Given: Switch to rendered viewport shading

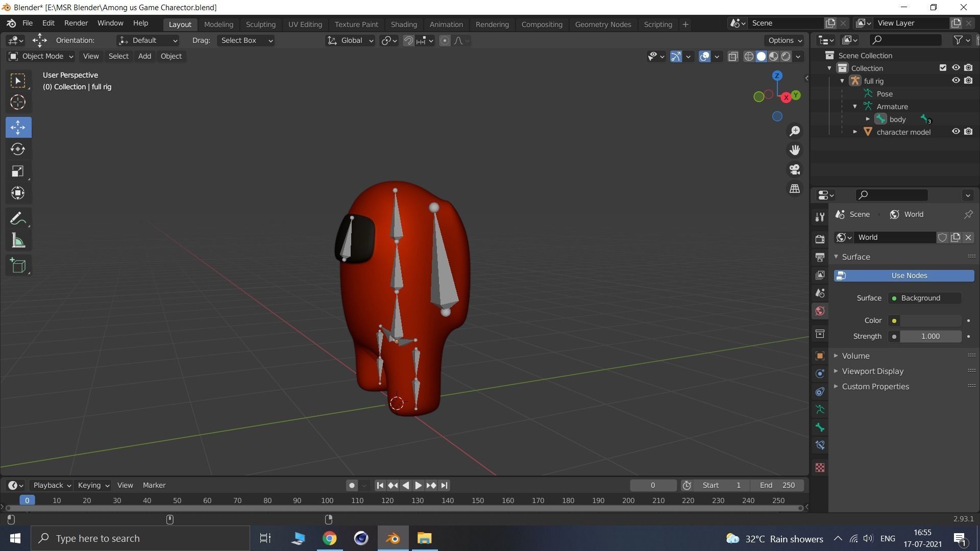Looking at the screenshot, I should (786, 57).
